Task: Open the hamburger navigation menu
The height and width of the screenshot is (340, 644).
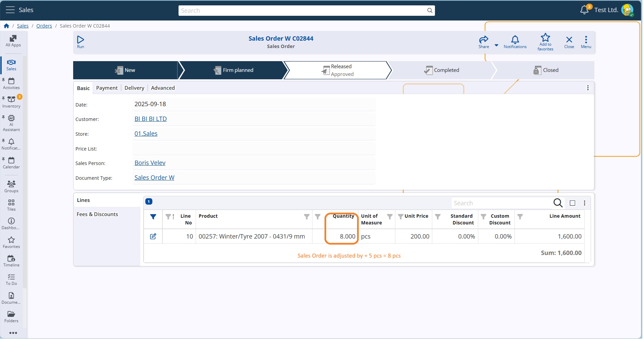Action: click(10, 10)
